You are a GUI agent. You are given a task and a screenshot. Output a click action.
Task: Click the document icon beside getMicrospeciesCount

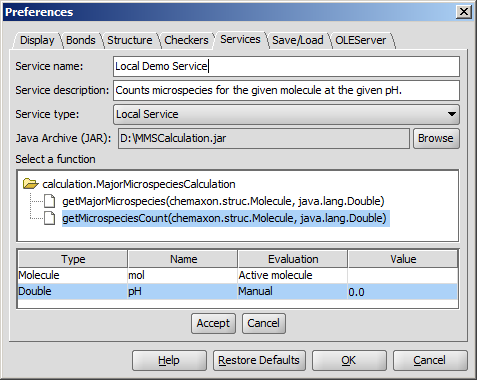click(50, 218)
